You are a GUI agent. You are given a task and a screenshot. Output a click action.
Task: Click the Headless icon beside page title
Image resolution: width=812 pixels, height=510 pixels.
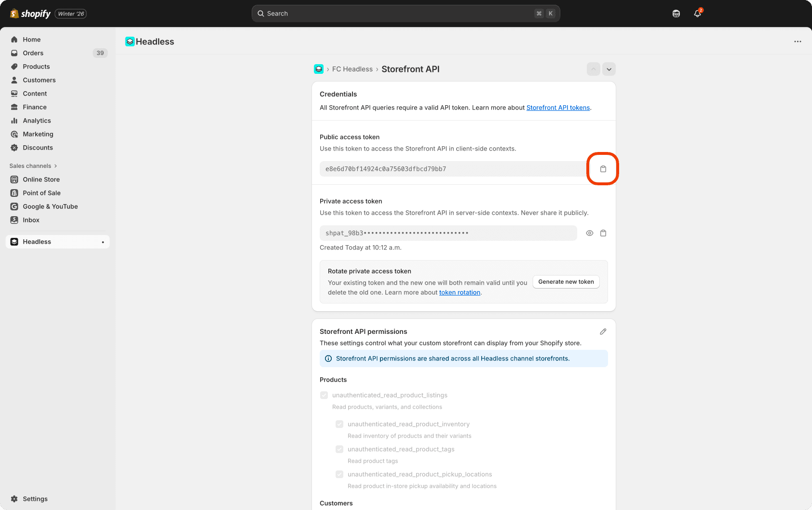130,41
